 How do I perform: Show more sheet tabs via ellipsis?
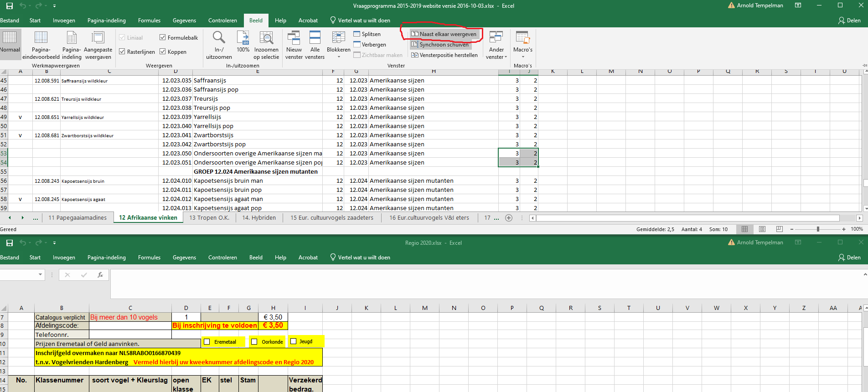[x=36, y=218]
